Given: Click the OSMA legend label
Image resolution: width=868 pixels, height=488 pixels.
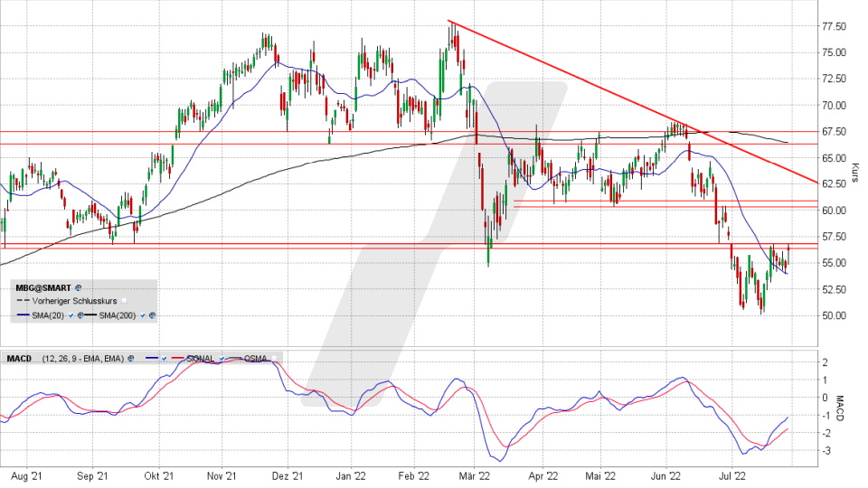Looking at the screenshot, I should (255, 359).
